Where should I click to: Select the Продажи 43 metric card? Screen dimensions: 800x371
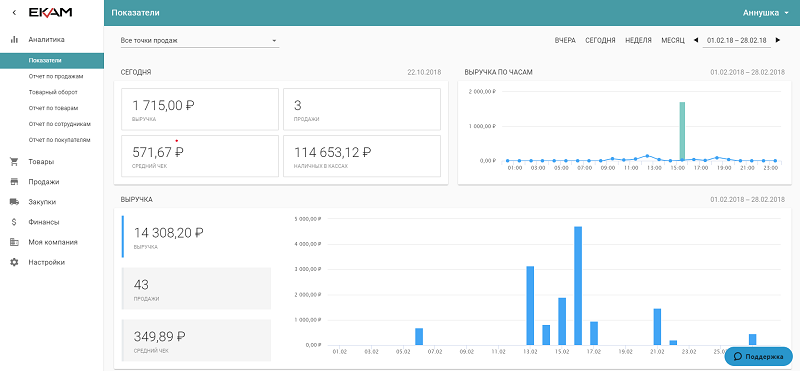coord(196,288)
